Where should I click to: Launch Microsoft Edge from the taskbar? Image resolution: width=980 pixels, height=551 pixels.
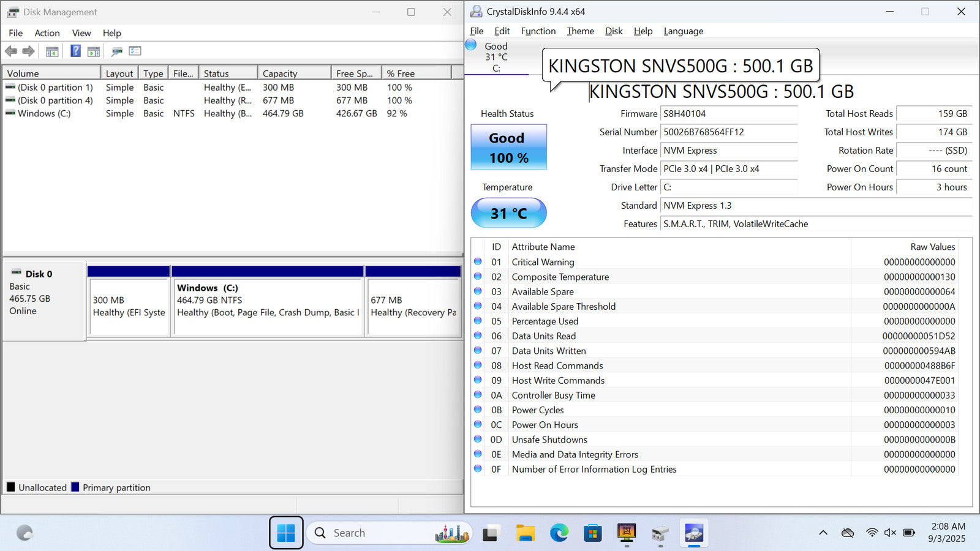(559, 533)
